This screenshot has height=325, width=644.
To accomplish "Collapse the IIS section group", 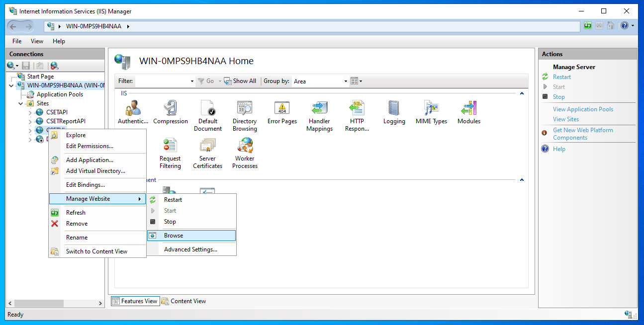I will point(522,93).
